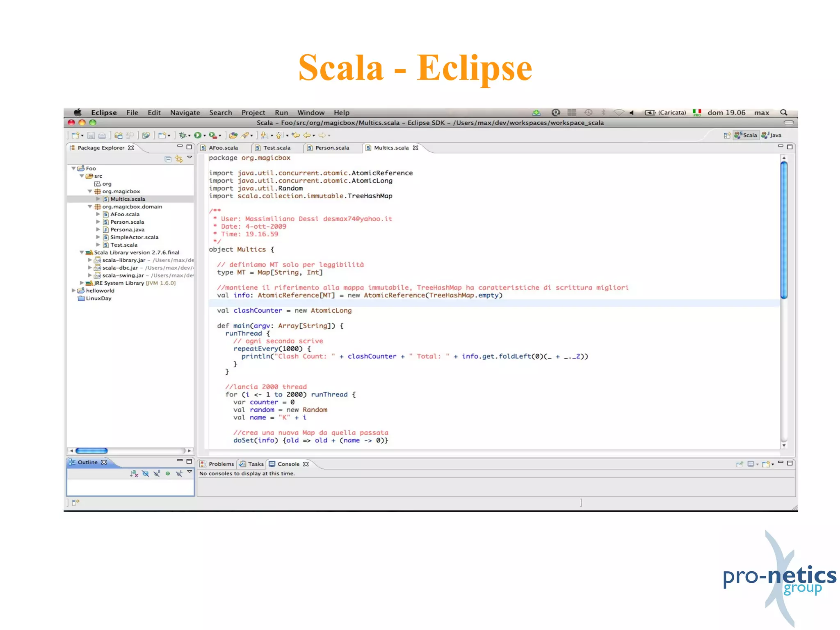Click the Last Edit Location icon
The image size is (840, 630).
pos(296,135)
